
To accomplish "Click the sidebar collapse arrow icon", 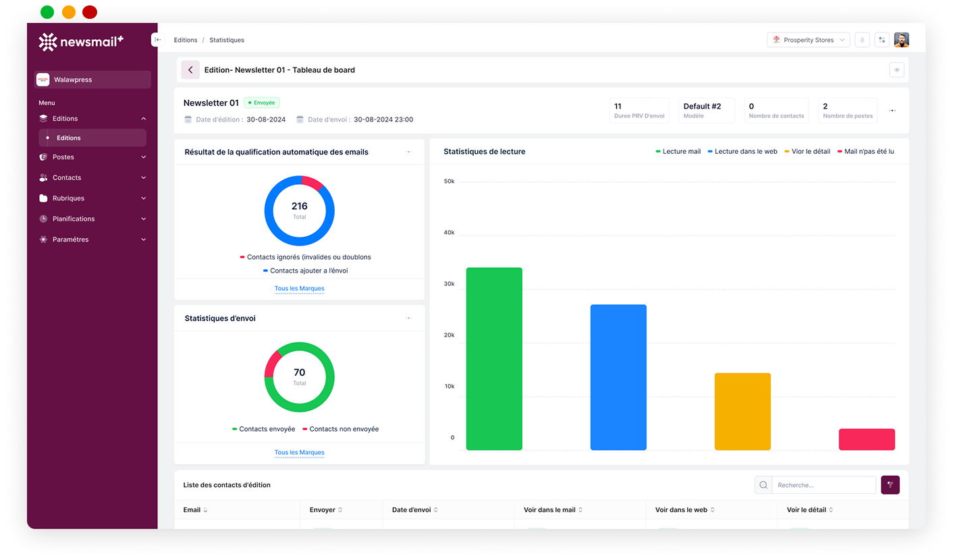I will (157, 40).
